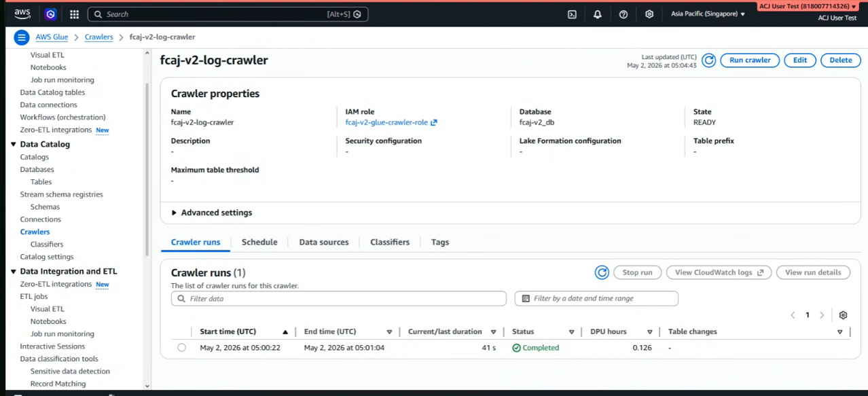
Task: Switch to the Classifiers tab
Action: point(390,242)
